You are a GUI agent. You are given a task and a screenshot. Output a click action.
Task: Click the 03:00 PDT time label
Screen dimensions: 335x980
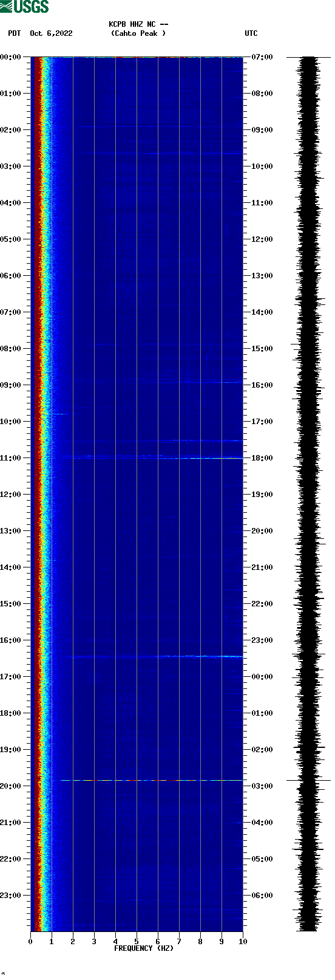[10, 166]
